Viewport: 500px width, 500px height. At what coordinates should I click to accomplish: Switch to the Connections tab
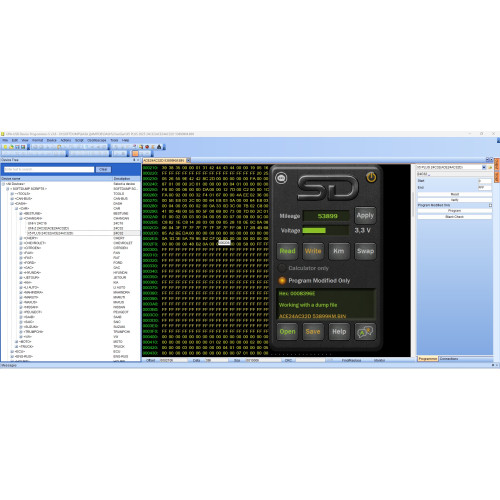(449, 359)
